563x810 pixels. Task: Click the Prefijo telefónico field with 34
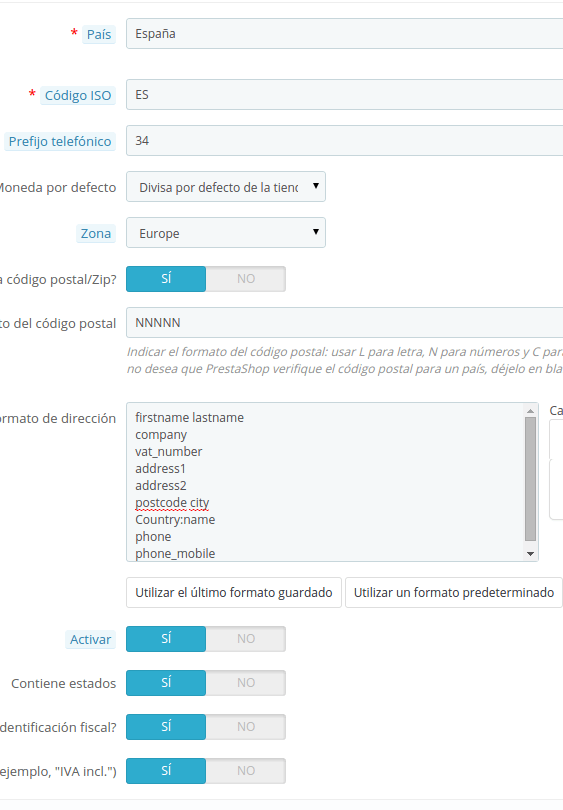click(x=345, y=141)
